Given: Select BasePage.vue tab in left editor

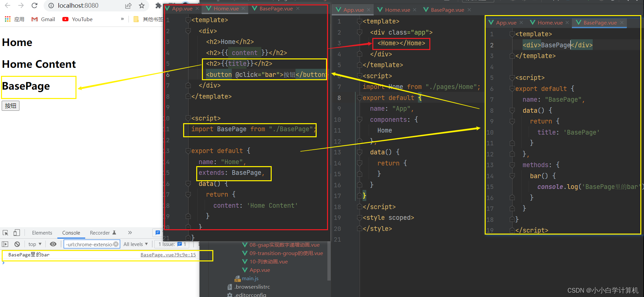Looking at the screenshot, I should [x=276, y=8].
